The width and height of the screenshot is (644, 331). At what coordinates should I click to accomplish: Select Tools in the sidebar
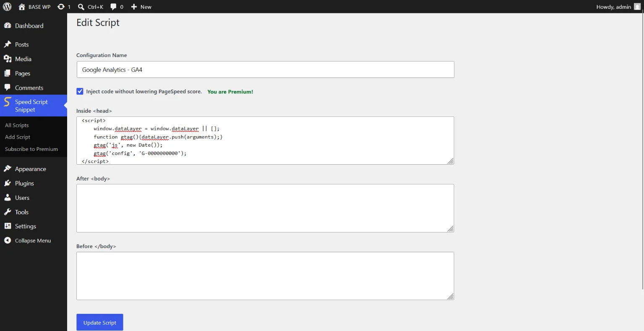(x=34, y=212)
